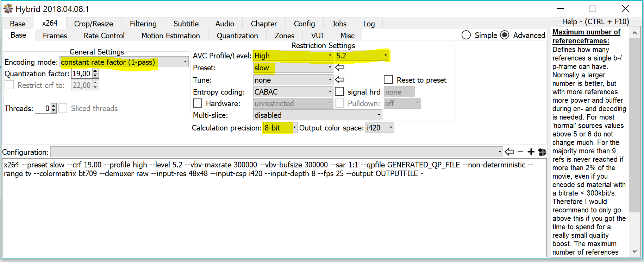Switch to the Quantization sub-tab

tap(237, 36)
